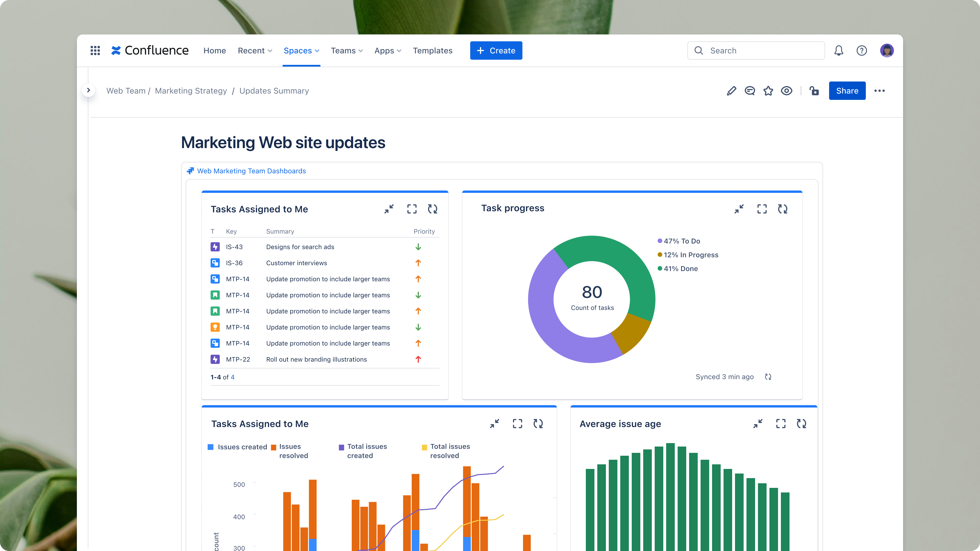Viewport: 980px width, 551px height.
Task: Toggle the Issues resolved legend swatch
Action: pos(273,447)
